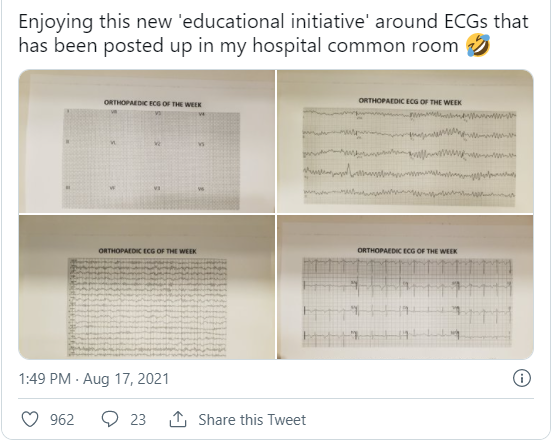Click the Share this Tweet link
Screen dimensions: 555x441
pyautogui.click(x=252, y=420)
